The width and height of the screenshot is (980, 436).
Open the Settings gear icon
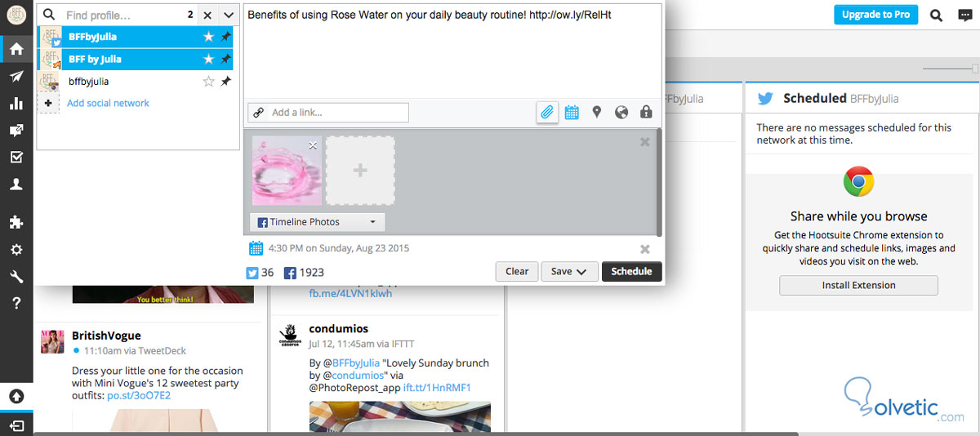click(x=16, y=249)
